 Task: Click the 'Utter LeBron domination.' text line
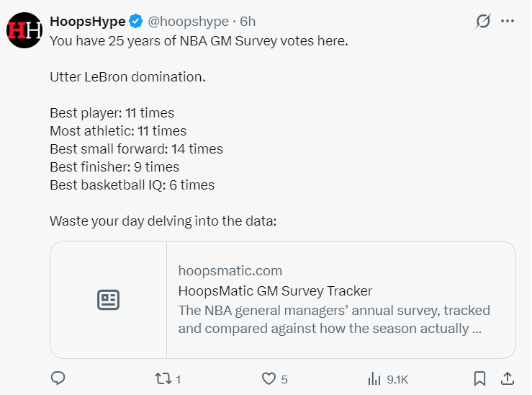click(x=127, y=76)
